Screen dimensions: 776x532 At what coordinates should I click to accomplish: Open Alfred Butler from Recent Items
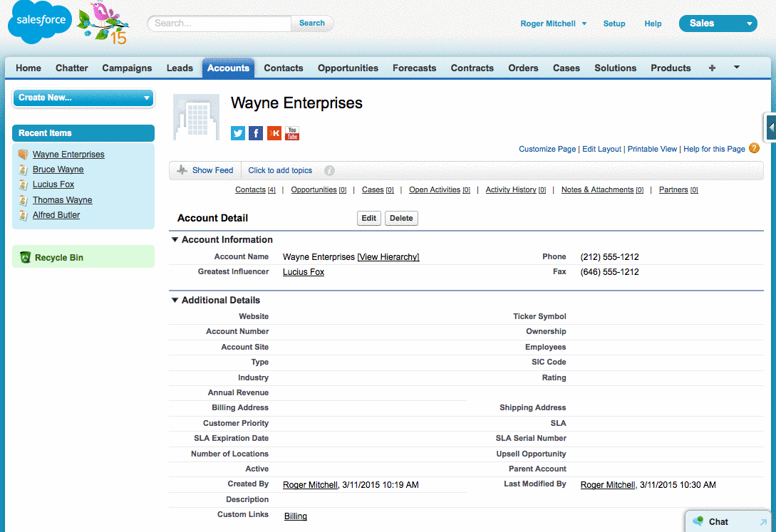coord(56,215)
